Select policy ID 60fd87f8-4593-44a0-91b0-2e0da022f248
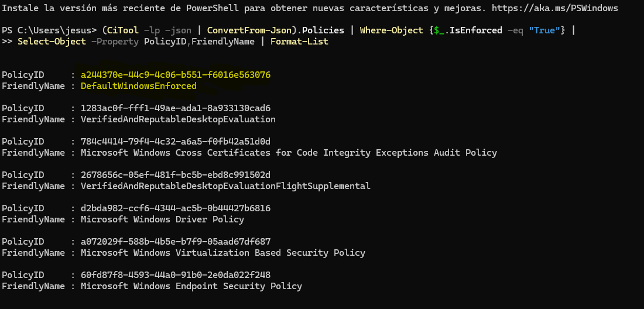This screenshot has width=644, height=309. tap(176, 274)
